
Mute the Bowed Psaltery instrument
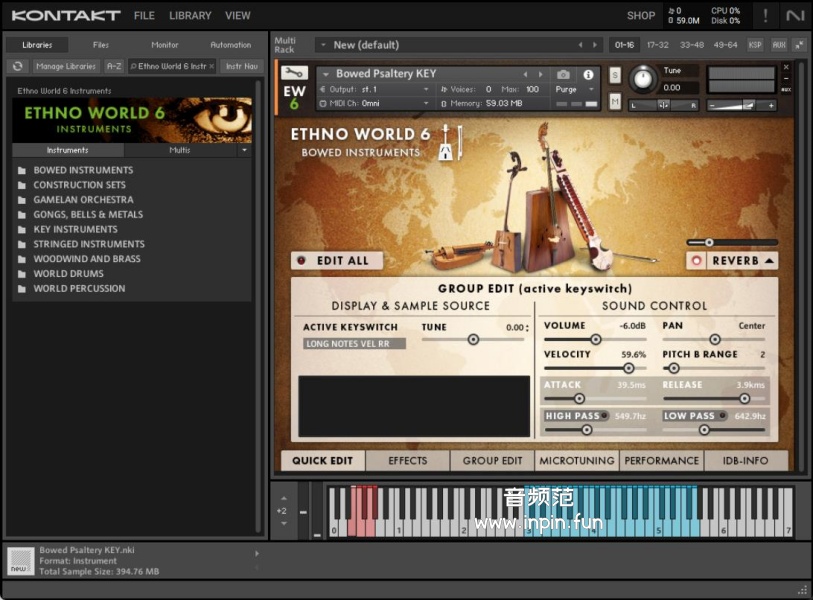(x=615, y=102)
